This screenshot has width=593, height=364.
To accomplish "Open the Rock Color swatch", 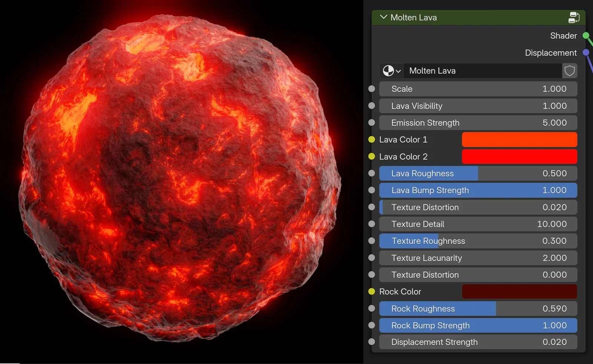I will [x=519, y=291].
